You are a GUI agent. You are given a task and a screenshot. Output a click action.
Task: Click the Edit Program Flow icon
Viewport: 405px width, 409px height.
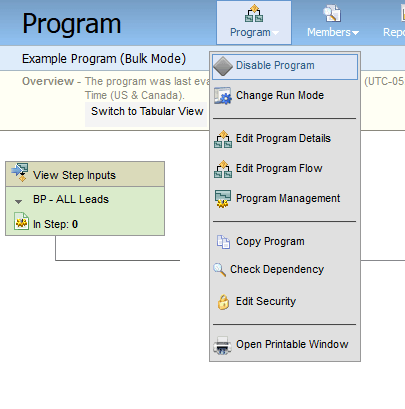223,169
